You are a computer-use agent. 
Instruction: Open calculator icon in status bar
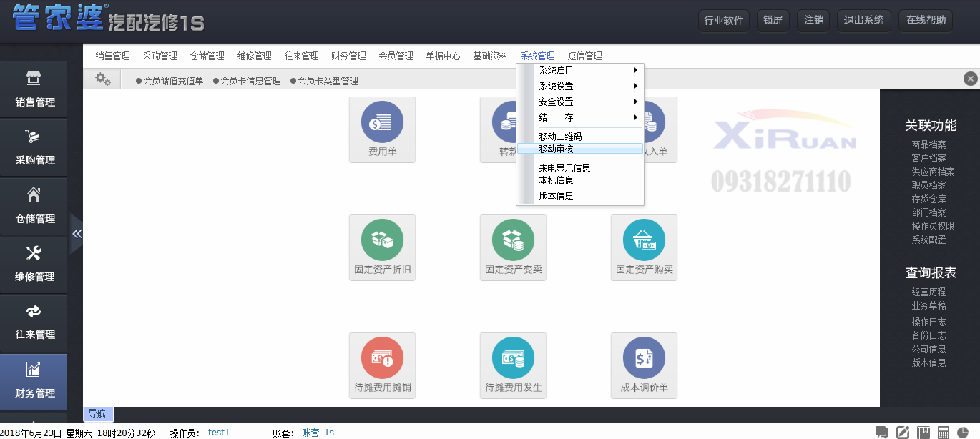(x=944, y=433)
